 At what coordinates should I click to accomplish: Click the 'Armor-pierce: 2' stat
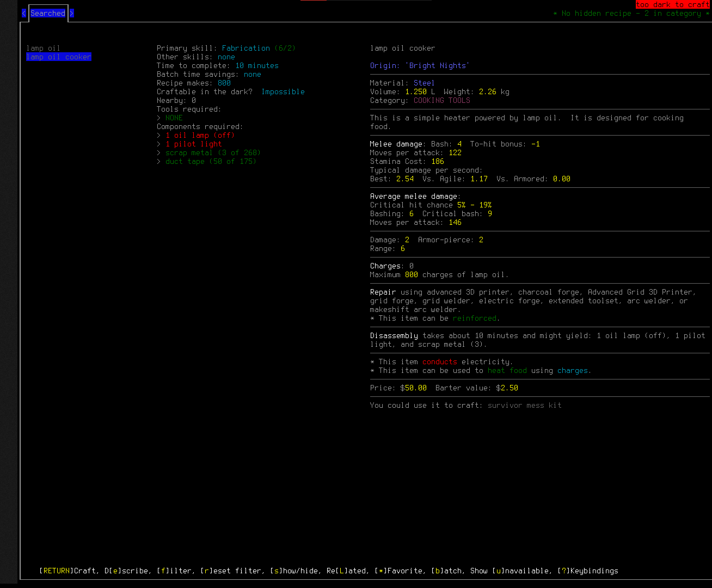pyautogui.click(x=451, y=240)
